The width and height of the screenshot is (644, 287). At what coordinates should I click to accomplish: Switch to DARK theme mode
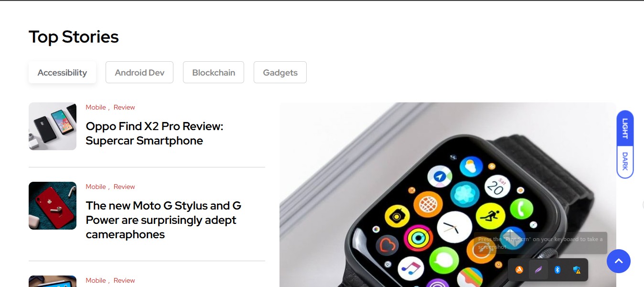tap(625, 161)
